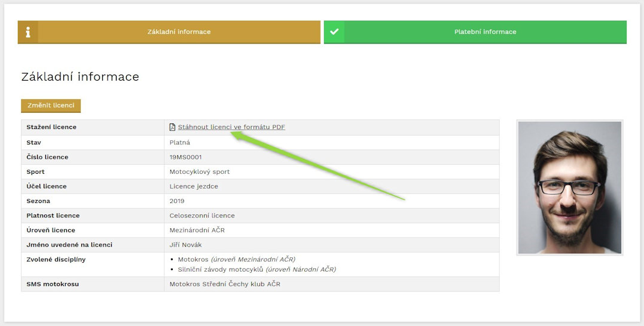Screen dimensions: 644x326
Task: Switch to the Platební informace tab
Action: [x=485, y=32]
